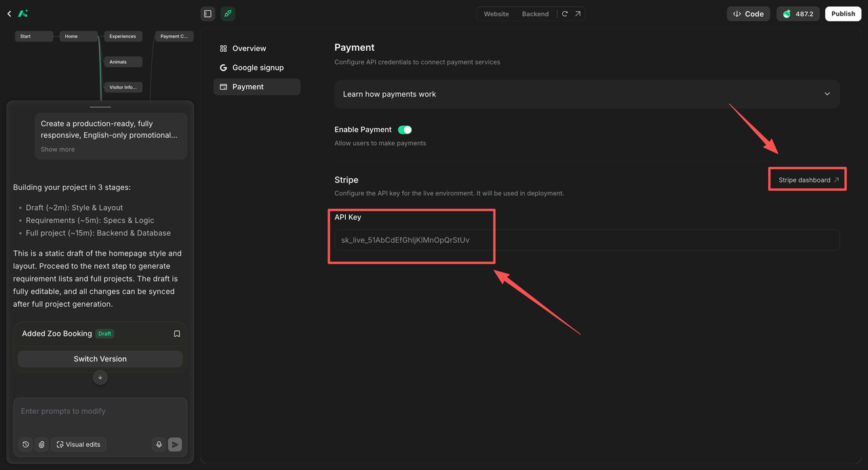868x470 pixels.
Task: Open preview in a new window arrow
Action: (578, 14)
